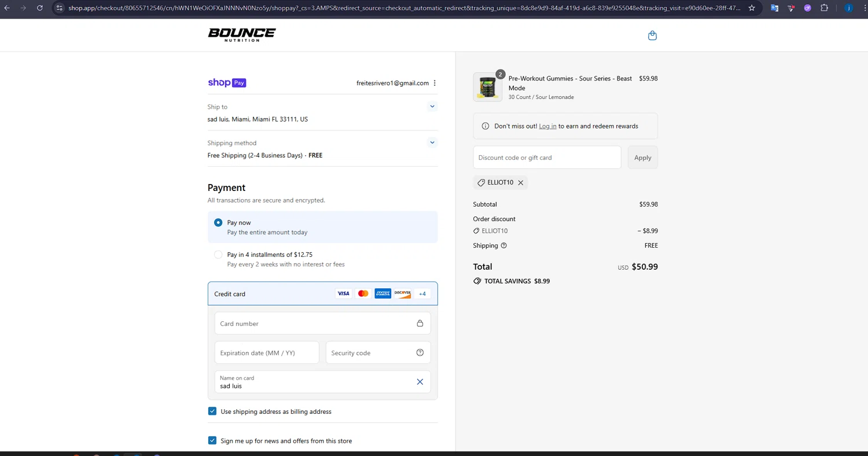Expand the Ship to section
This screenshot has height=456, width=868.
[x=432, y=106]
